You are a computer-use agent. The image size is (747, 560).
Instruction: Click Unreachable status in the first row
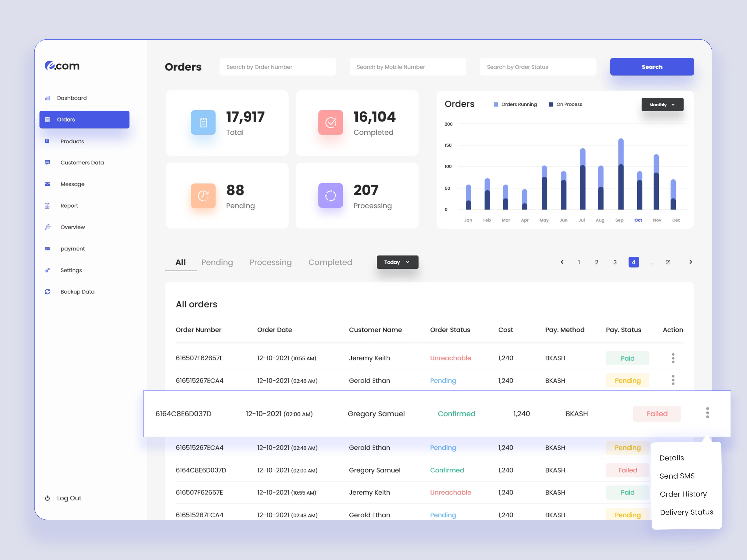pos(450,358)
